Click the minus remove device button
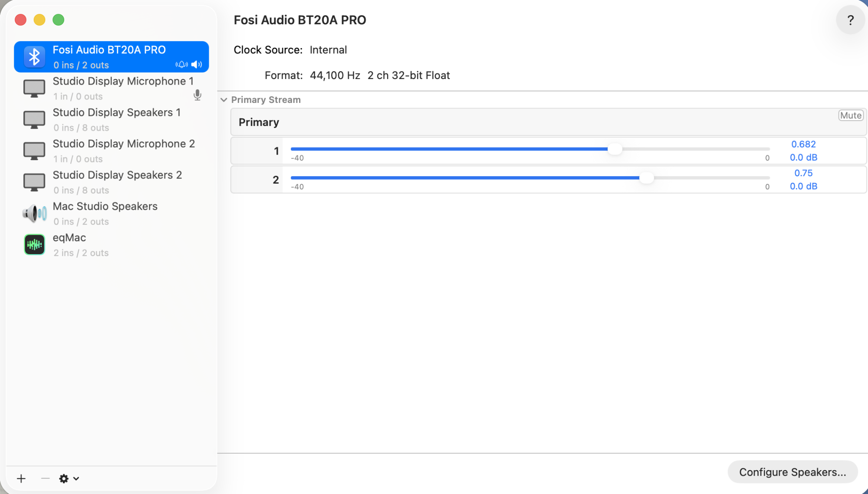 (x=45, y=478)
